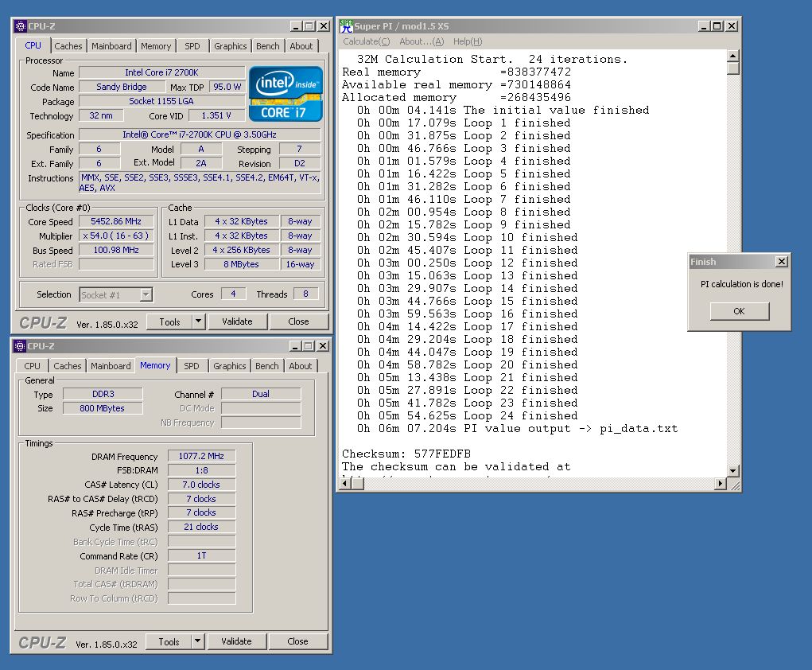Click the Multiplier value x 54.0
812x670 pixels.
[116, 236]
